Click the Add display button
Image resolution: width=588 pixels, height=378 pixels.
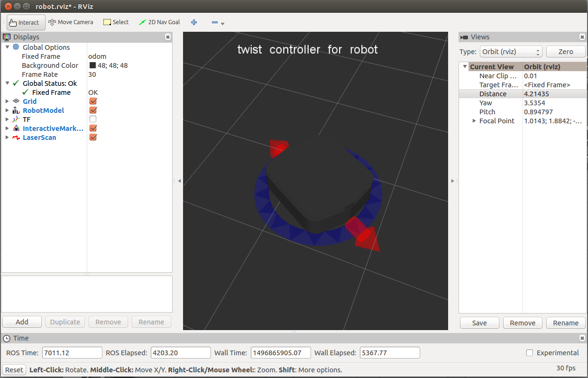pos(22,322)
